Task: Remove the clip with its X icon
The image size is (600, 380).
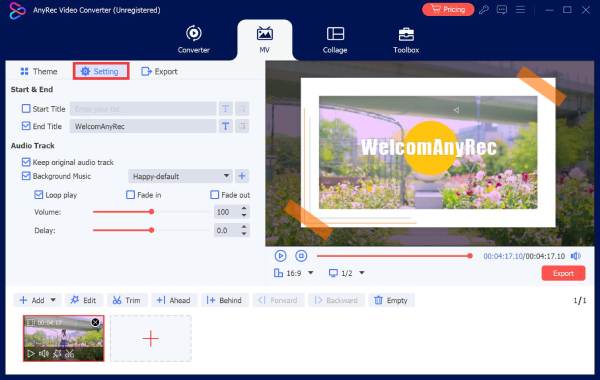Action: [x=95, y=322]
